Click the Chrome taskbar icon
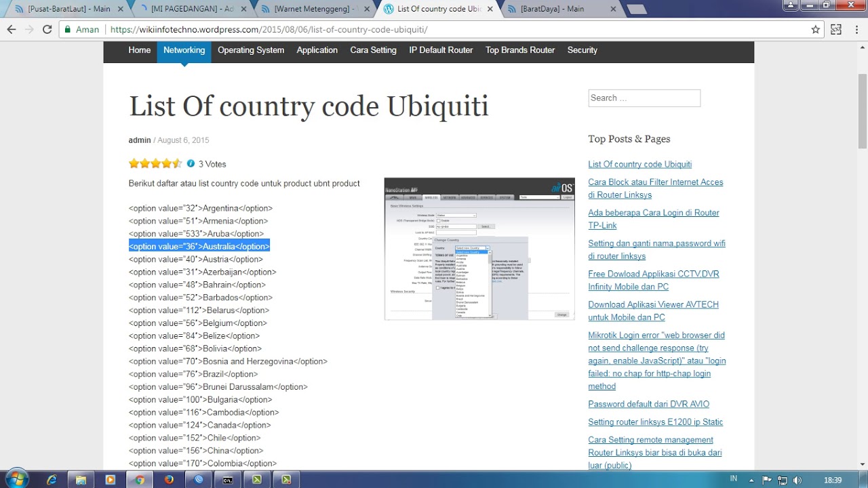Screen dimensions: 868x488 tap(139, 479)
